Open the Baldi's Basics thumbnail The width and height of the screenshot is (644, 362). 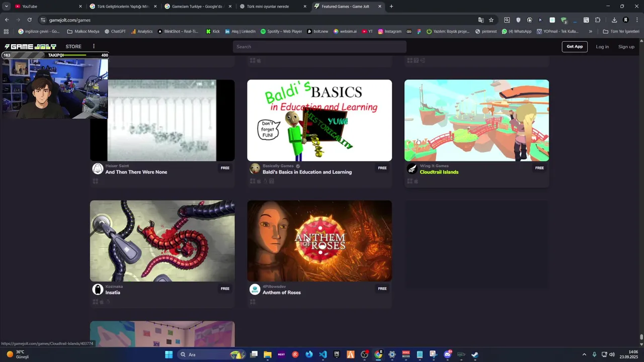point(319,120)
